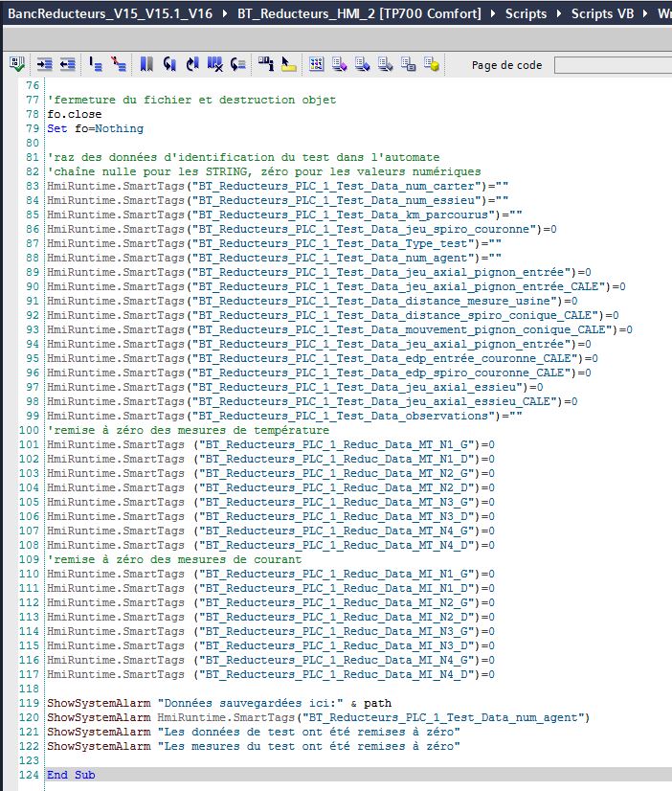Click the yellow highlighter toolbar icon
672x791 pixels.
pyautogui.click(x=290, y=64)
